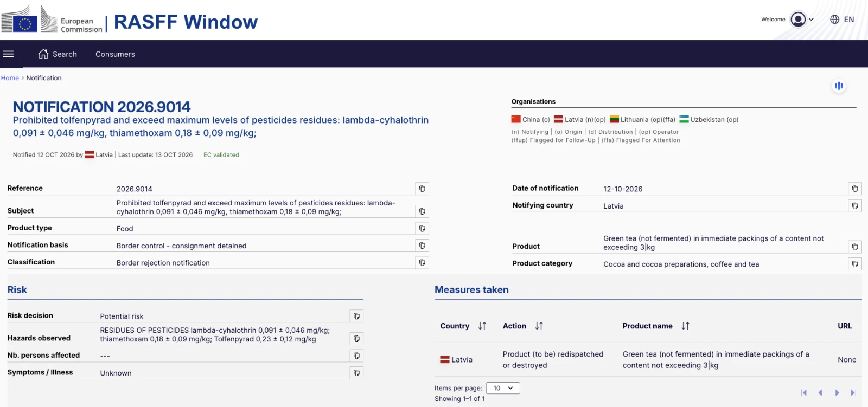Copy the Hazards observed value
The width and height of the screenshot is (868, 407).
(x=356, y=339)
